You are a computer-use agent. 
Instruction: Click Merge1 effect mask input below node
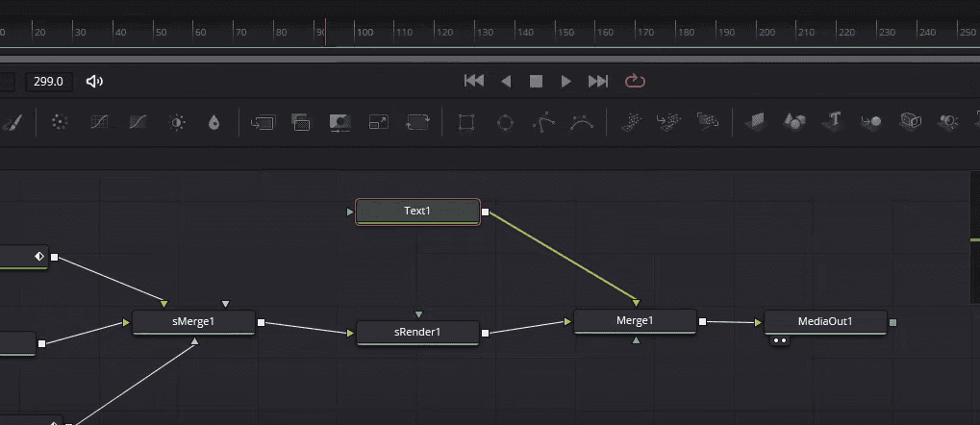pos(637,340)
